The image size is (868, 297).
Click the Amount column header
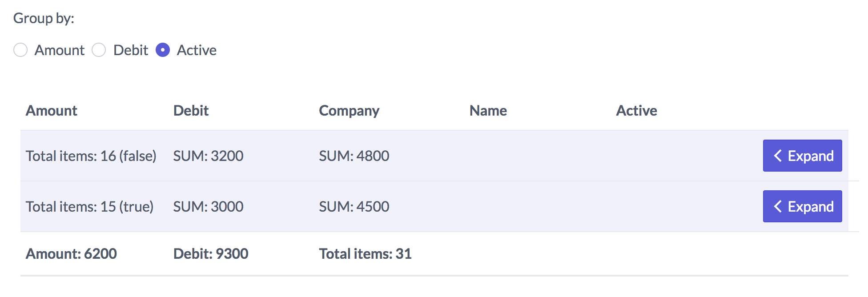[51, 110]
